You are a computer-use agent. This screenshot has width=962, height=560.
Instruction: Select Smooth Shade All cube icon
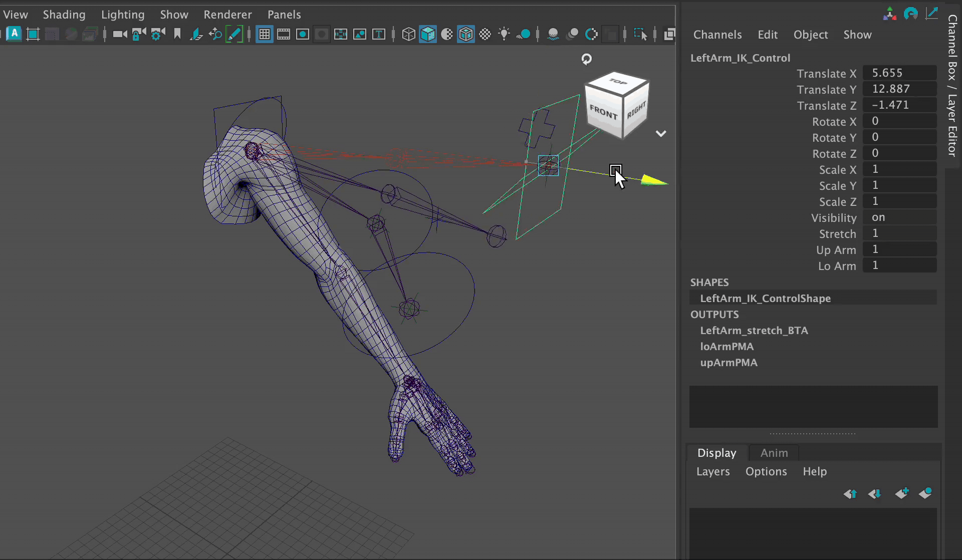[427, 34]
